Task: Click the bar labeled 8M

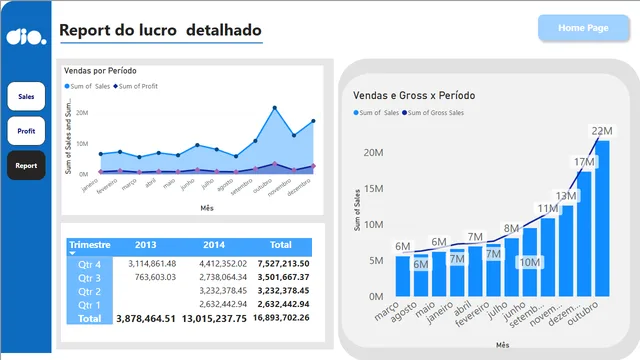Action: pyautogui.click(x=511, y=267)
